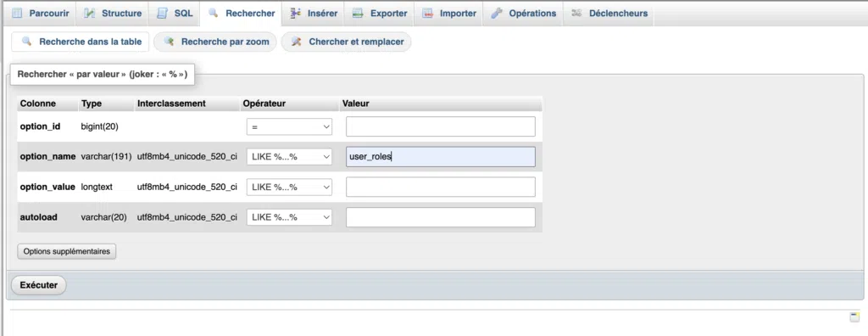Image resolution: width=868 pixels, height=336 pixels.
Task: Click the bigint(20) type text
Action: tap(100, 126)
